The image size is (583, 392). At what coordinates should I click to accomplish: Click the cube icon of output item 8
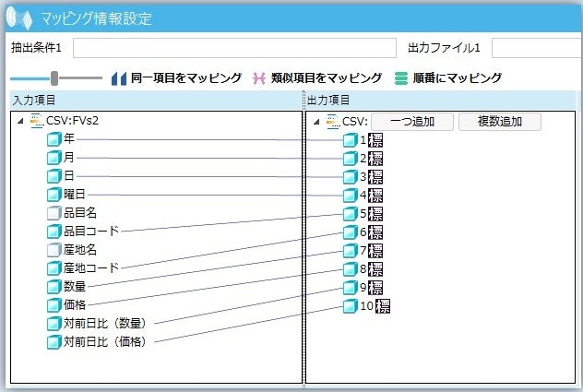coord(350,269)
